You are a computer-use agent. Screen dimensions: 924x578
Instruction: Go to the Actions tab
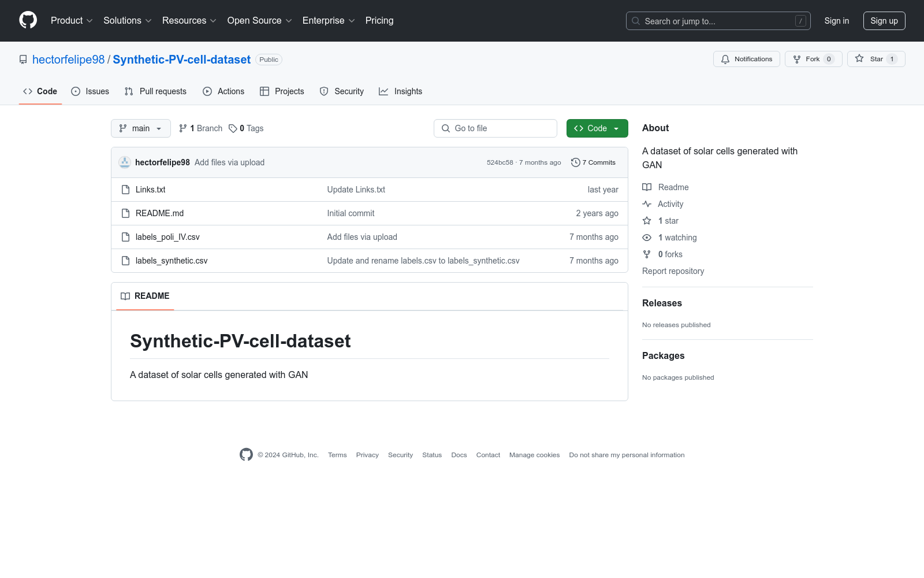point(223,91)
